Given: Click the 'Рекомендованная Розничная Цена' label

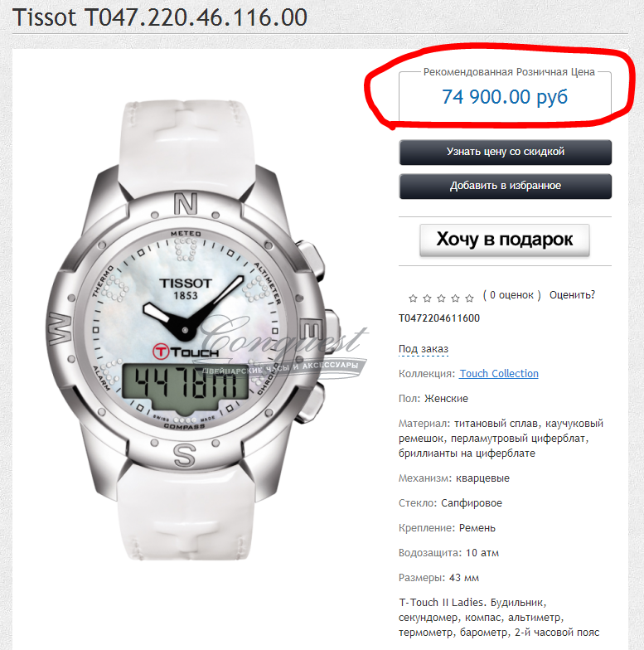Looking at the screenshot, I should 509,72.
